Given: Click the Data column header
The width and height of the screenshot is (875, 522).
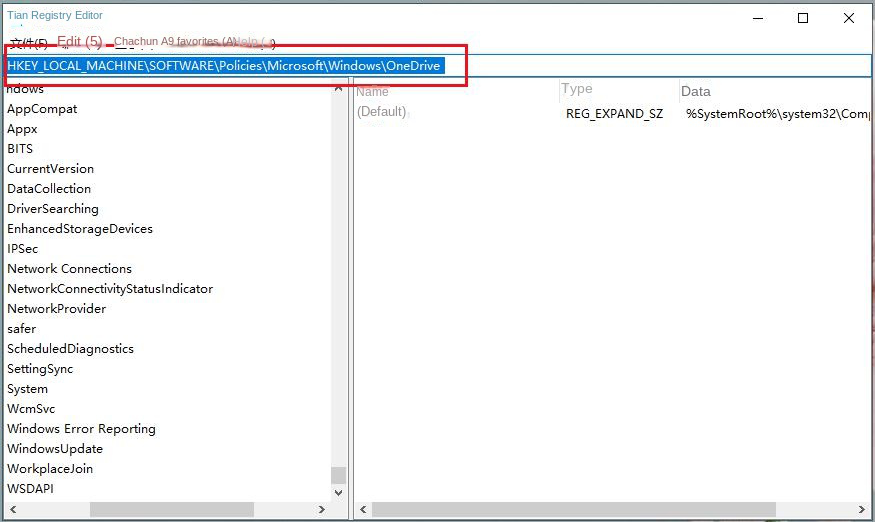Looking at the screenshot, I should pyautogui.click(x=696, y=91).
